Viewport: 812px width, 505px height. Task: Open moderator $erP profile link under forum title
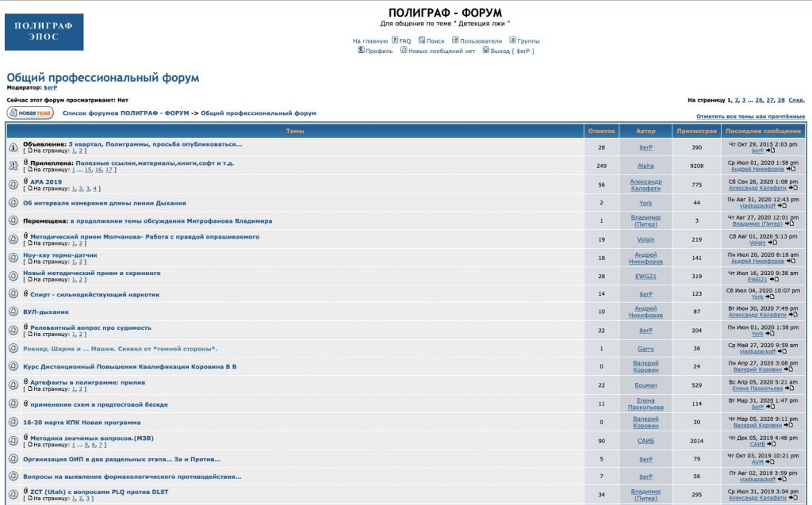click(50, 87)
